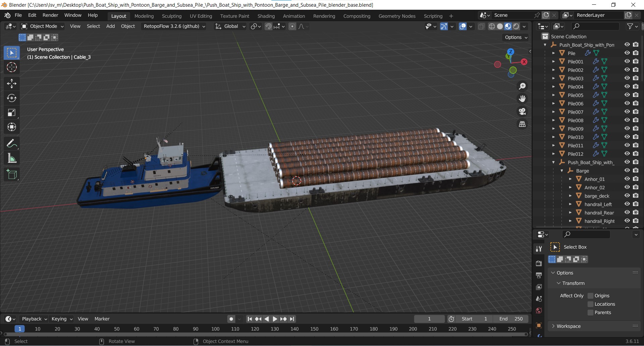Screen dimensions: 644x346
Task: Enable Affect Only Origins checkbox
Action: coord(591,296)
